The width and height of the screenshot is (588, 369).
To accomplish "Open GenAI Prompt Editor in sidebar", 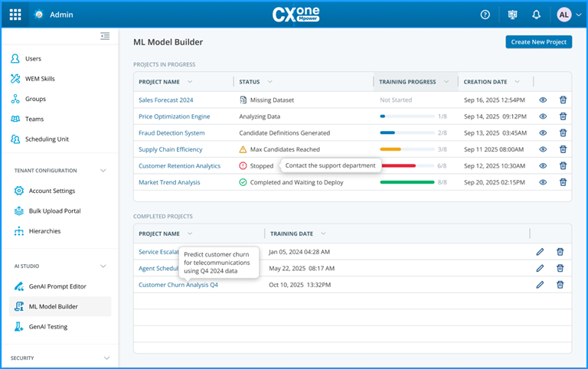I will coord(57,286).
